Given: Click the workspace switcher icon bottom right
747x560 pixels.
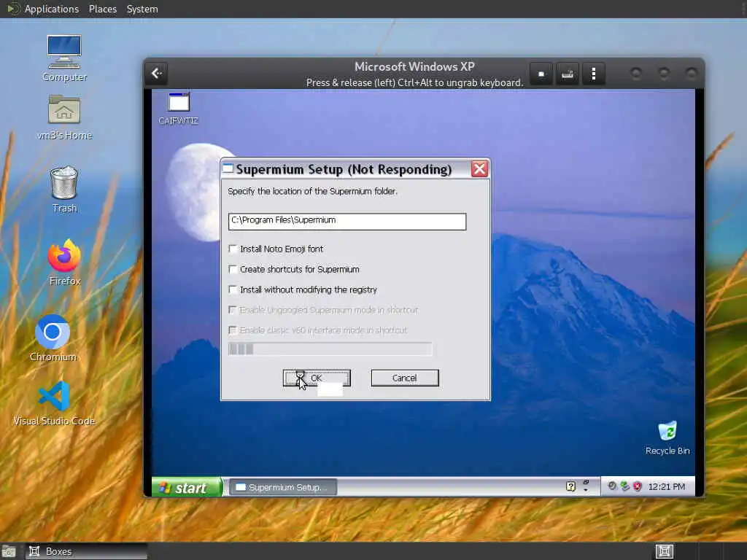Looking at the screenshot, I should [665, 551].
